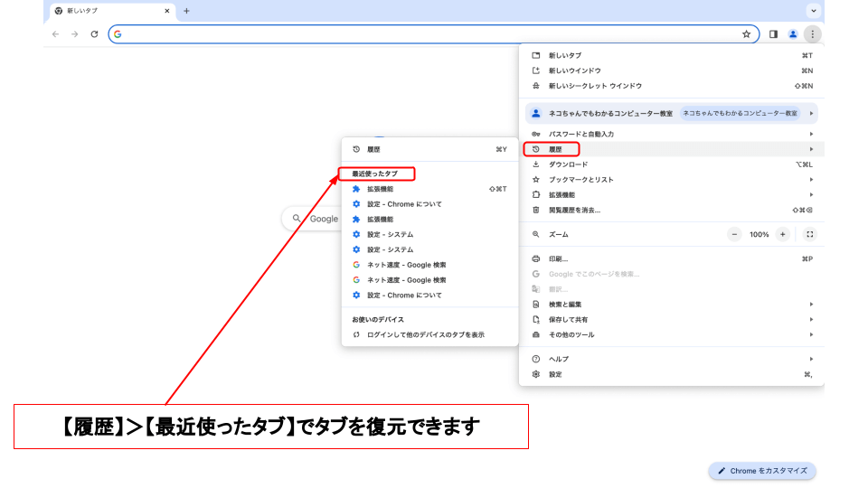Open the three-dot Chrome menu
Screen dimensions: 868x488
point(812,34)
